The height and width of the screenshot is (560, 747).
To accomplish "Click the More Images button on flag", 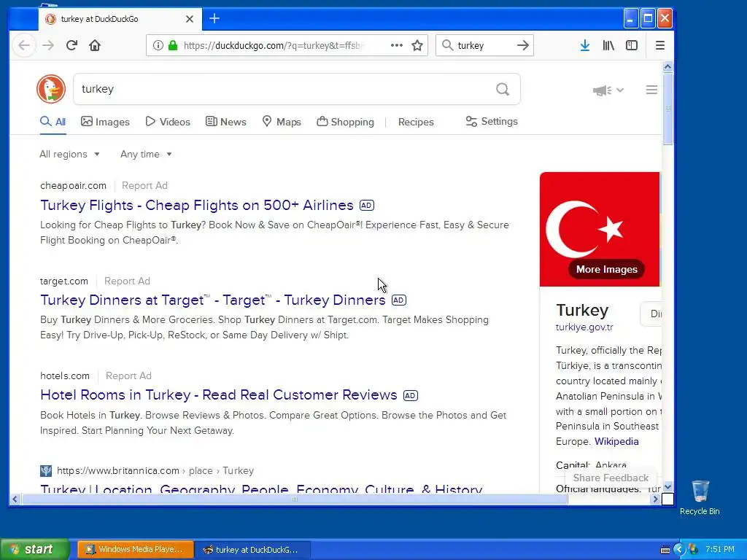I will click(606, 269).
